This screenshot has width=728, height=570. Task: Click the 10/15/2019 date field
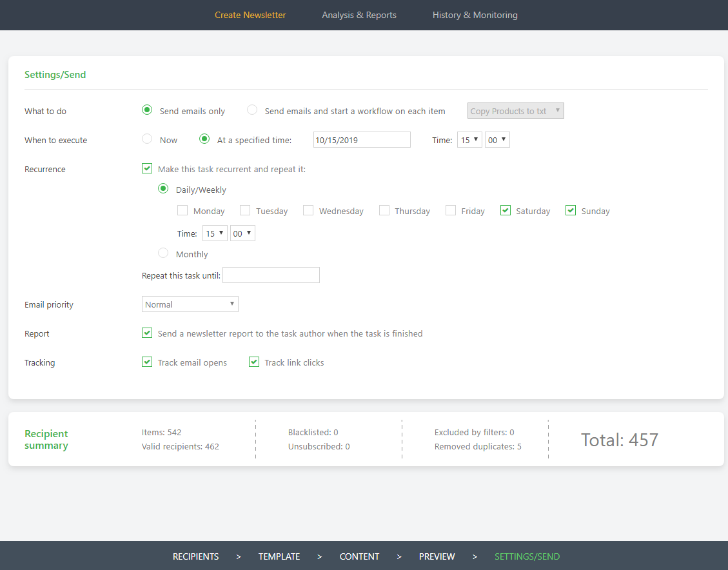pos(362,140)
